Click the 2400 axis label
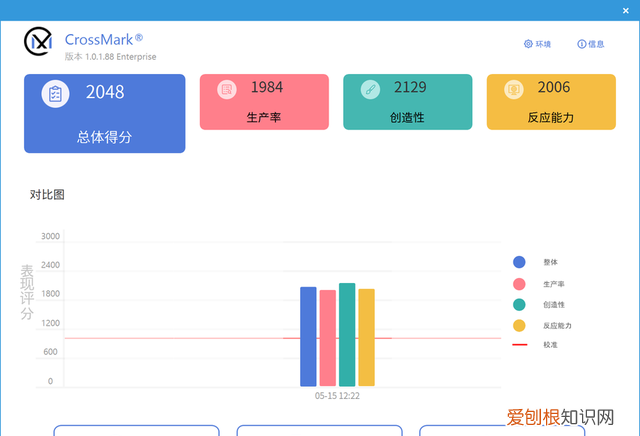640x436 pixels. click(50, 265)
